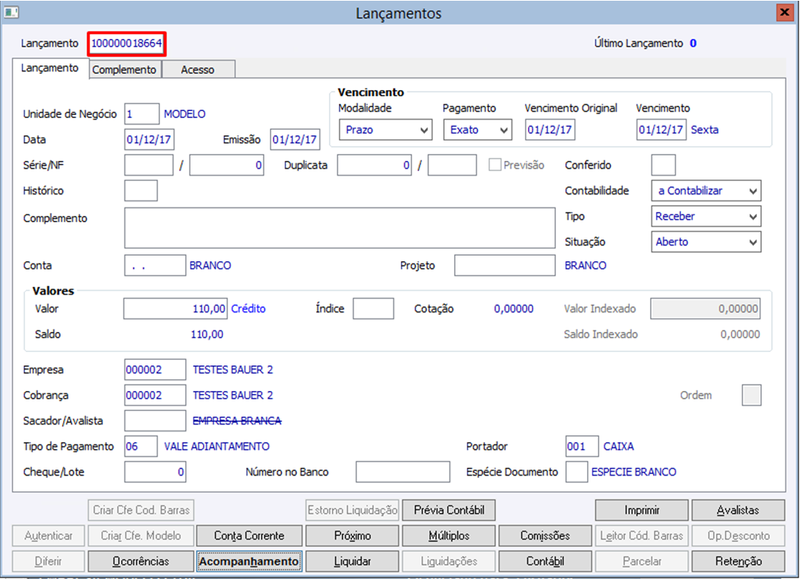
Task: Toggle the Previsão checkbox
Action: coord(494,165)
